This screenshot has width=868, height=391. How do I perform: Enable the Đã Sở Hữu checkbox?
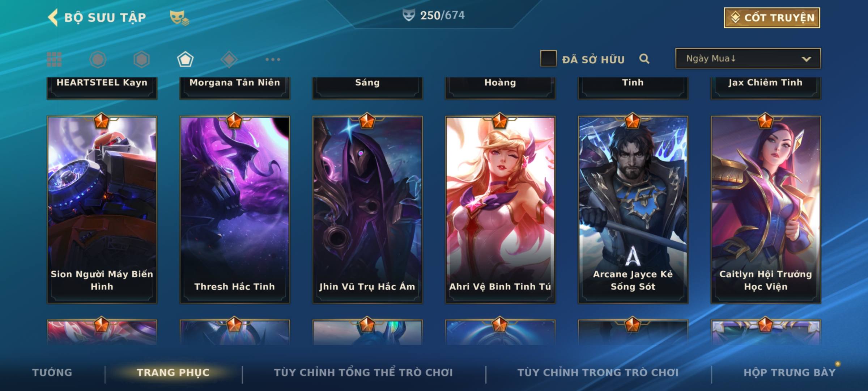pyautogui.click(x=548, y=59)
